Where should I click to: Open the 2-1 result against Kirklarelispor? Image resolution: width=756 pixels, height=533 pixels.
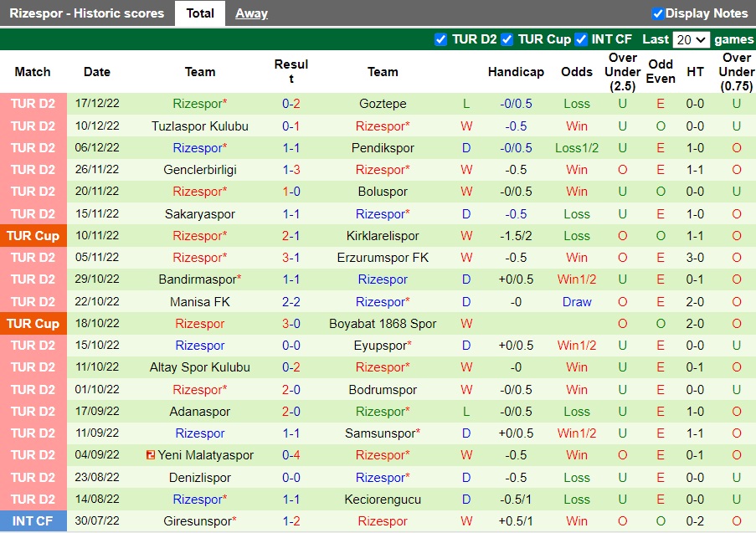tap(291, 236)
